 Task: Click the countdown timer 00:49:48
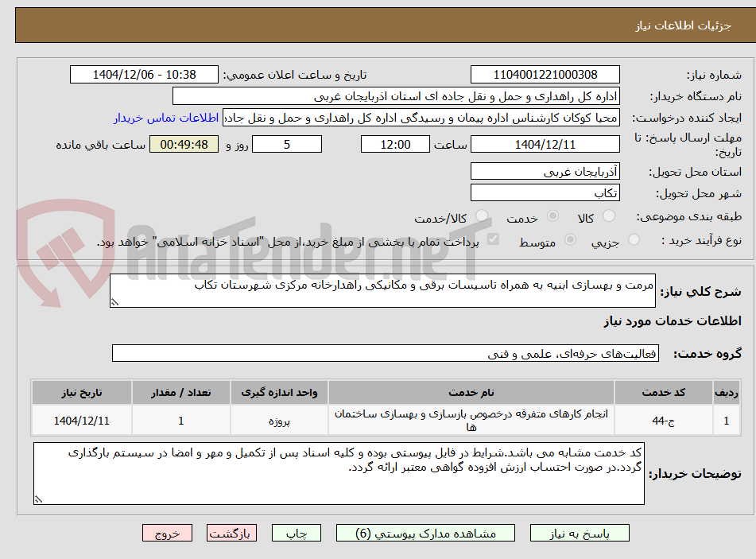coord(184,144)
